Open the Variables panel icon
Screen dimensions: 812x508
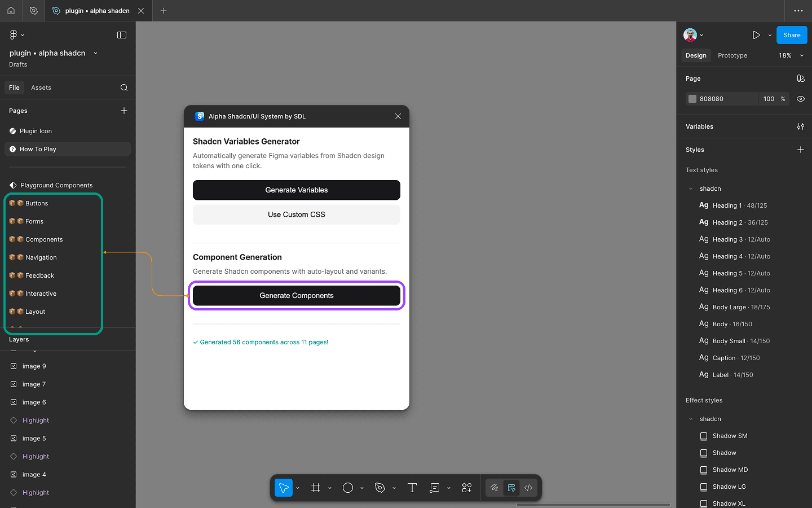click(800, 126)
